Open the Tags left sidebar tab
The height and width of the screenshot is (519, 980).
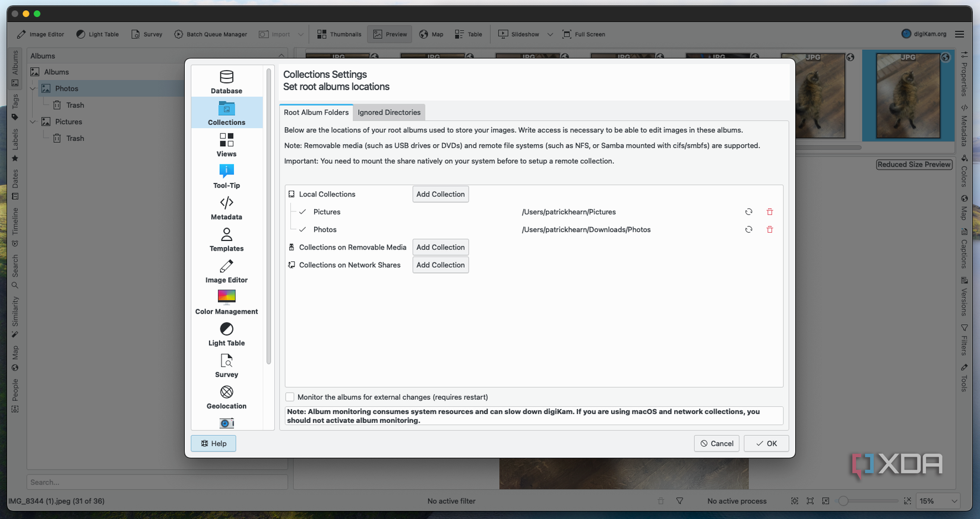click(15, 107)
